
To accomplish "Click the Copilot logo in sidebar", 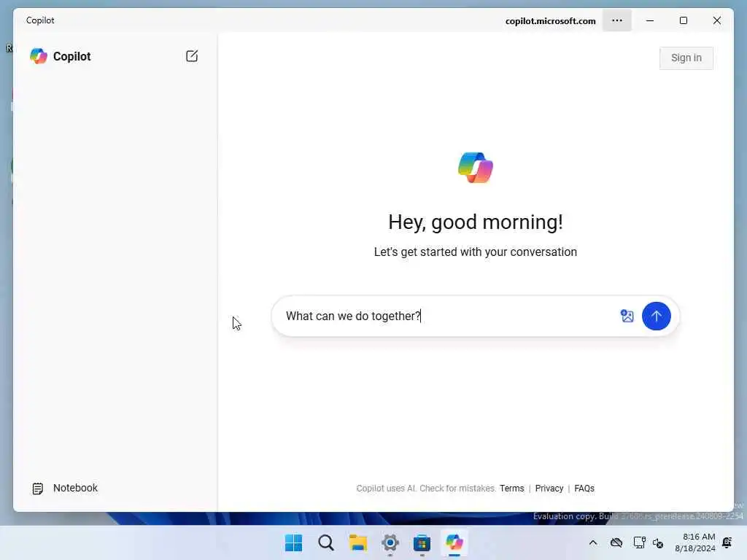I will point(39,56).
